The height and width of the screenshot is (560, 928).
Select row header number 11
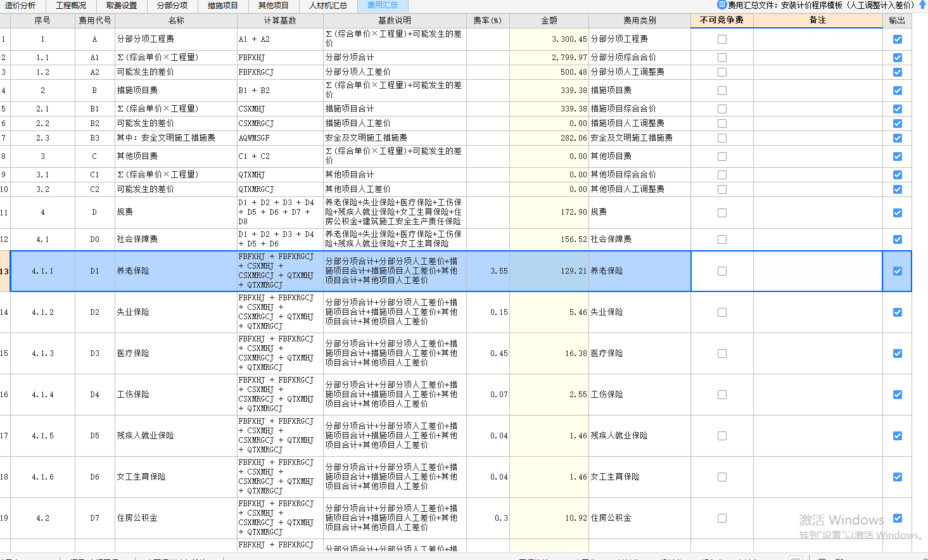pyautogui.click(x=5, y=213)
